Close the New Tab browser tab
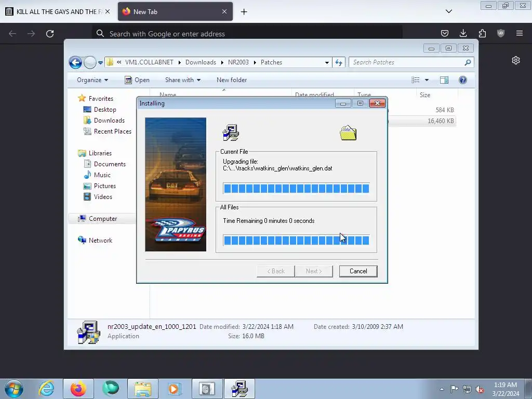Viewport: 532px width, 399px height. pos(224,11)
